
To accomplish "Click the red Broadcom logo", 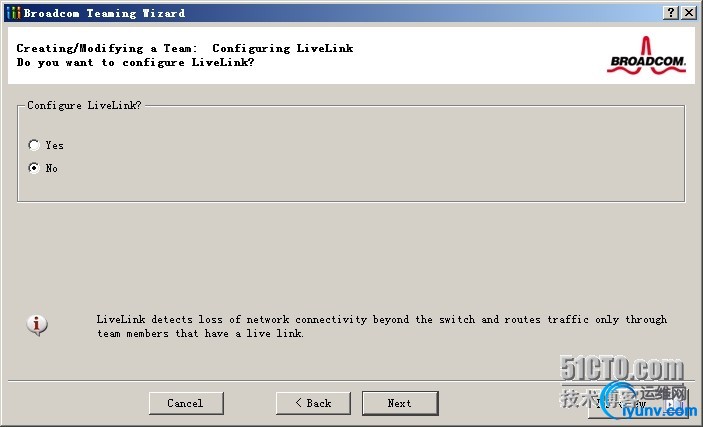I will click(646, 55).
